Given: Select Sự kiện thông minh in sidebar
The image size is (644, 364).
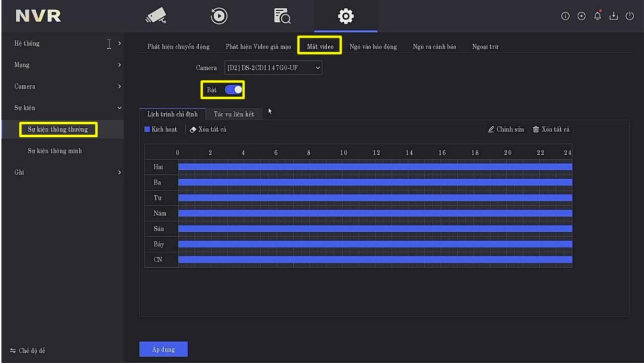Looking at the screenshot, I should [55, 151].
